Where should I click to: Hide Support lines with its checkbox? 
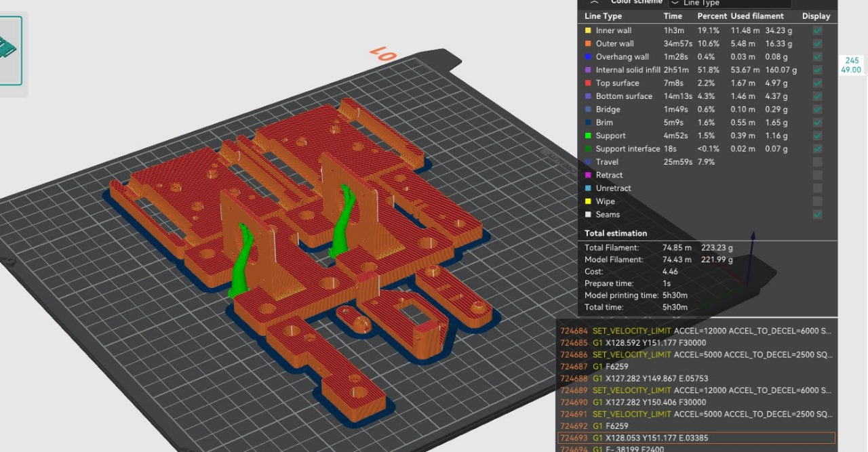(x=818, y=136)
